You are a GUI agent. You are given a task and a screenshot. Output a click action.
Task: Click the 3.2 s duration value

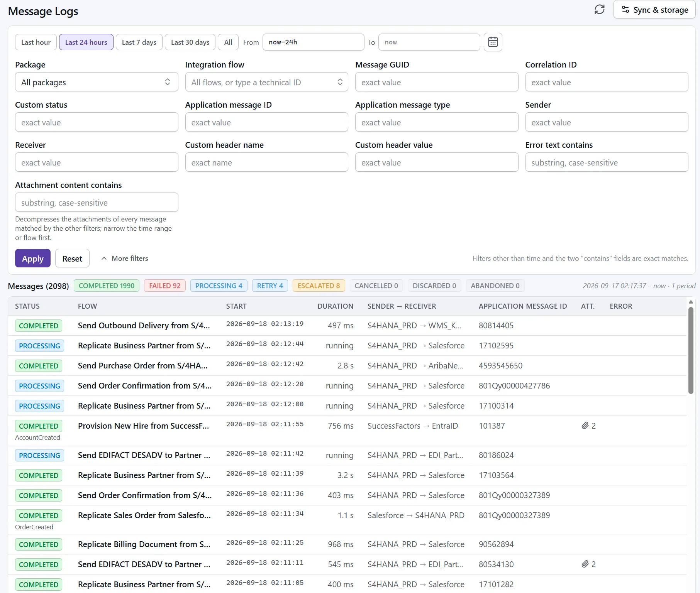click(346, 475)
